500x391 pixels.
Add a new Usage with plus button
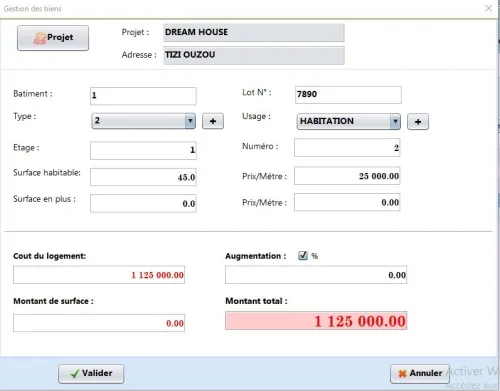coord(418,122)
